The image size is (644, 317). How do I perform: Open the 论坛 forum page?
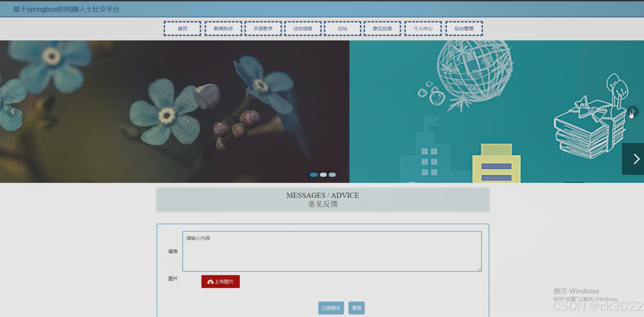342,28
